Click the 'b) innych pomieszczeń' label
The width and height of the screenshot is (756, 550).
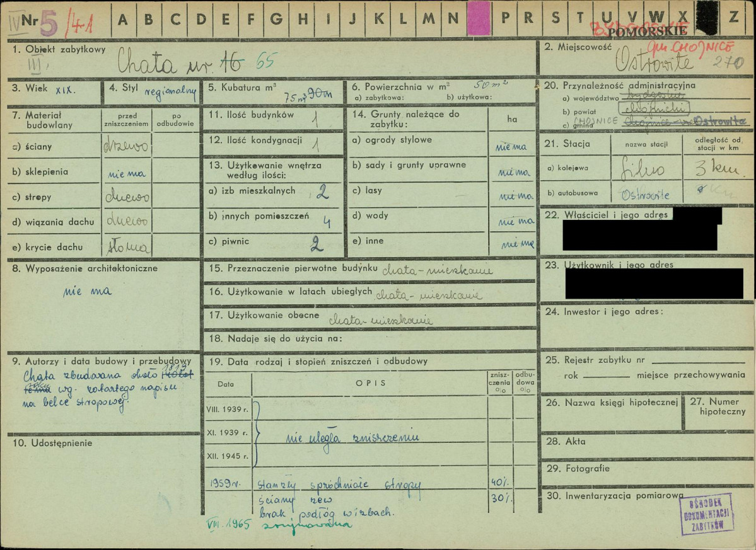259,216
